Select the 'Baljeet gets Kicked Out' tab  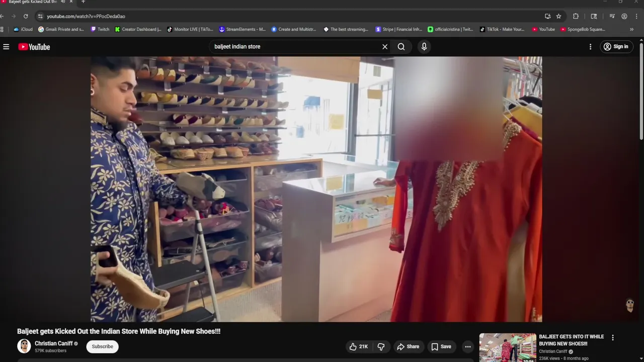[33, 2]
